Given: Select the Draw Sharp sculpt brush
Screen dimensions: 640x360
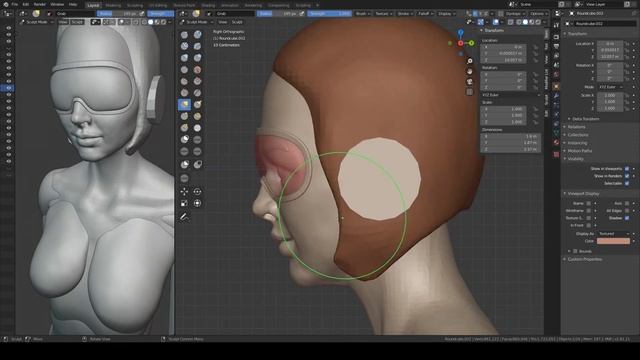Looking at the screenshot, I should pyautogui.click(x=198, y=35).
